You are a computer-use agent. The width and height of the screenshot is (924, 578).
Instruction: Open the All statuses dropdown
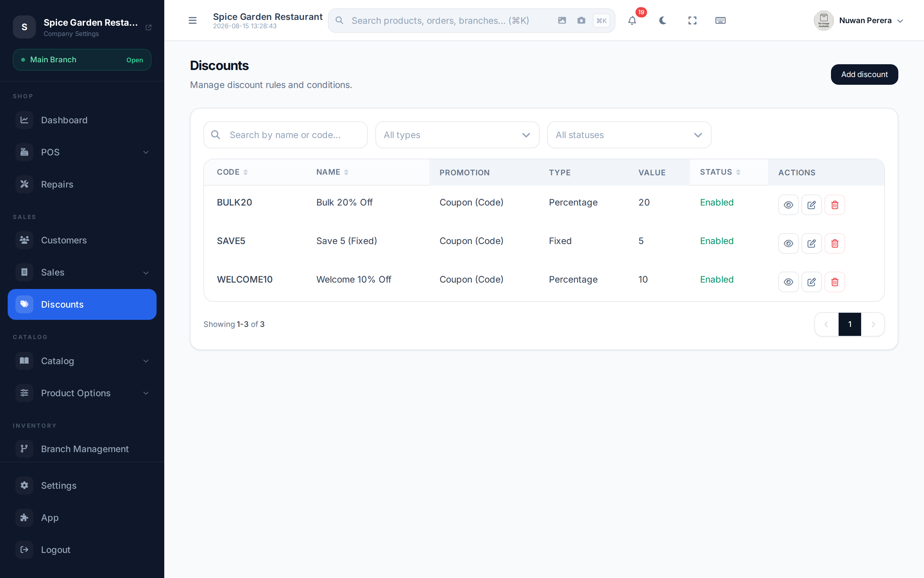click(x=629, y=135)
